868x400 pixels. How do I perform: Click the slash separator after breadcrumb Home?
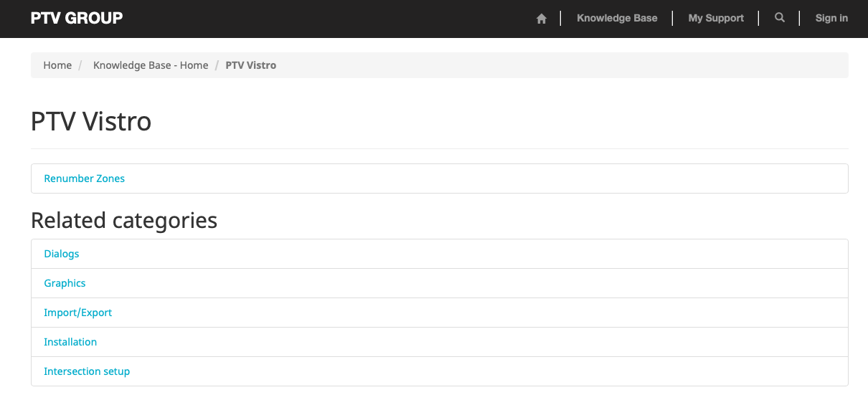(x=80, y=65)
